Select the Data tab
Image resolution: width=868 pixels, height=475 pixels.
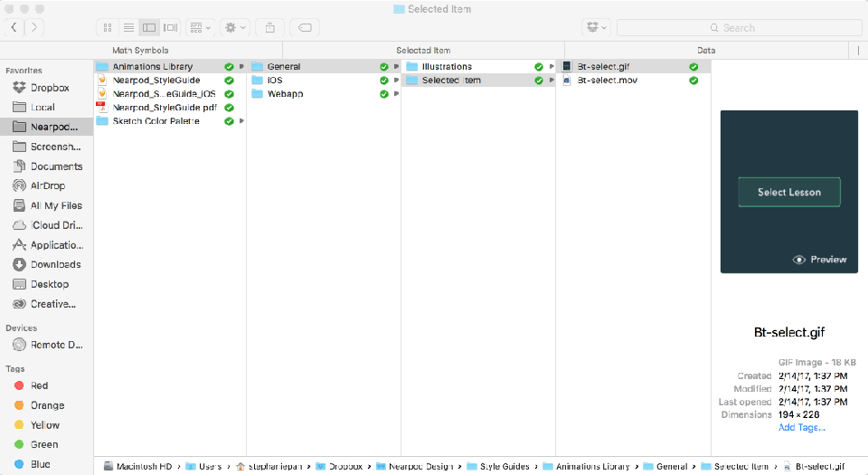point(706,51)
